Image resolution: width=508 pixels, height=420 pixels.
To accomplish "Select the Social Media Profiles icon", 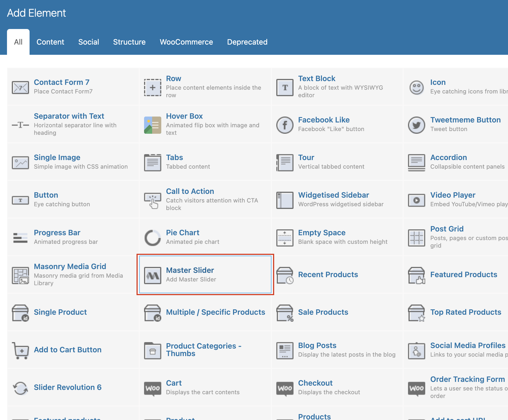I will [x=417, y=350].
